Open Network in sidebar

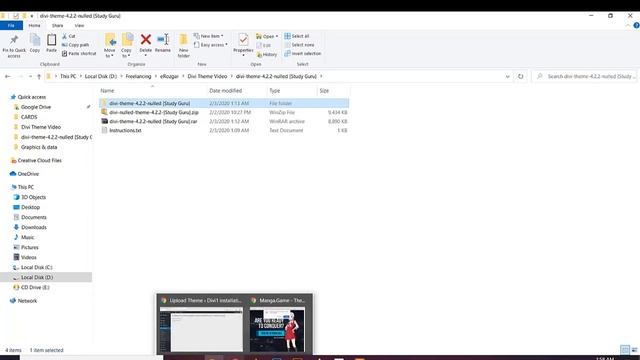27,301
